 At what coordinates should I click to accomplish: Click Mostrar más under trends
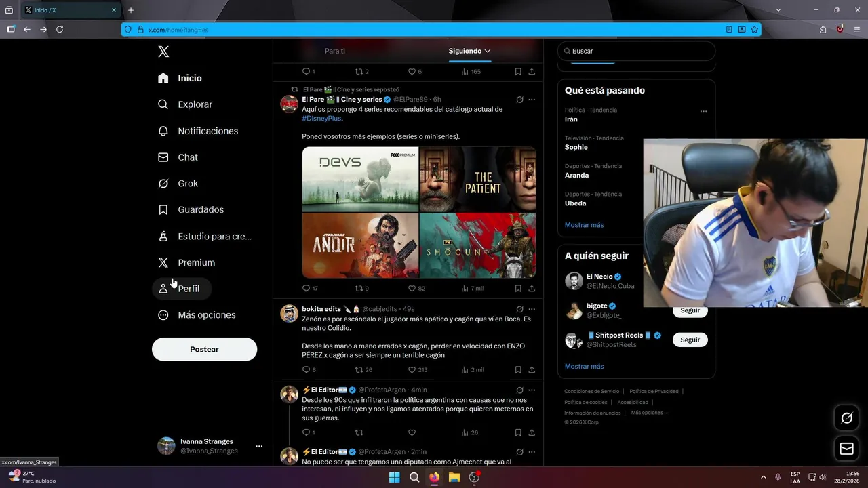(584, 225)
